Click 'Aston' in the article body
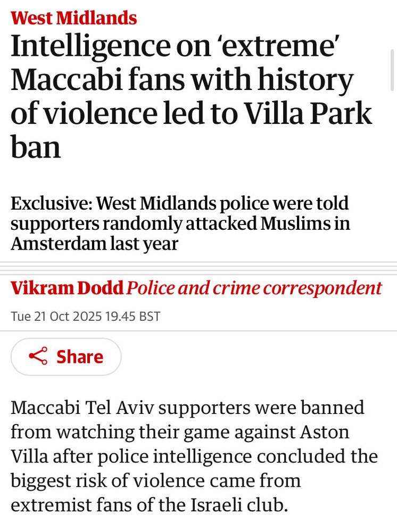 [x=325, y=431]
